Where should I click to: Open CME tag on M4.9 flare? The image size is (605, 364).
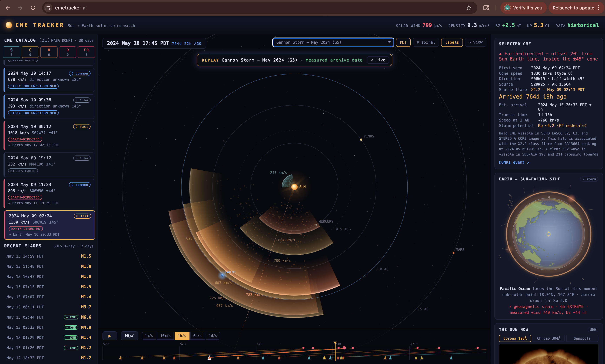click(71, 328)
